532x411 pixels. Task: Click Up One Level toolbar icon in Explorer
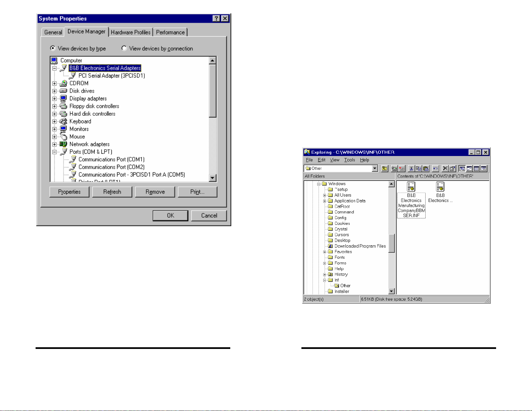point(385,169)
